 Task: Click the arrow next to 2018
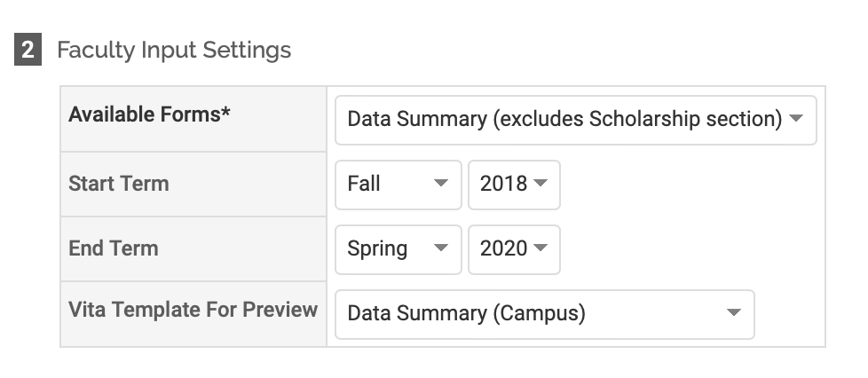541,184
